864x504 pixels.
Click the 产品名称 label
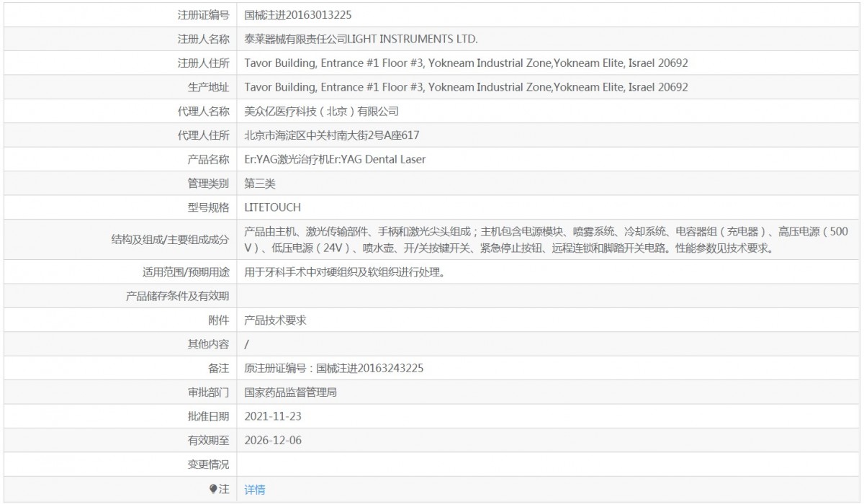coord(209,159)
